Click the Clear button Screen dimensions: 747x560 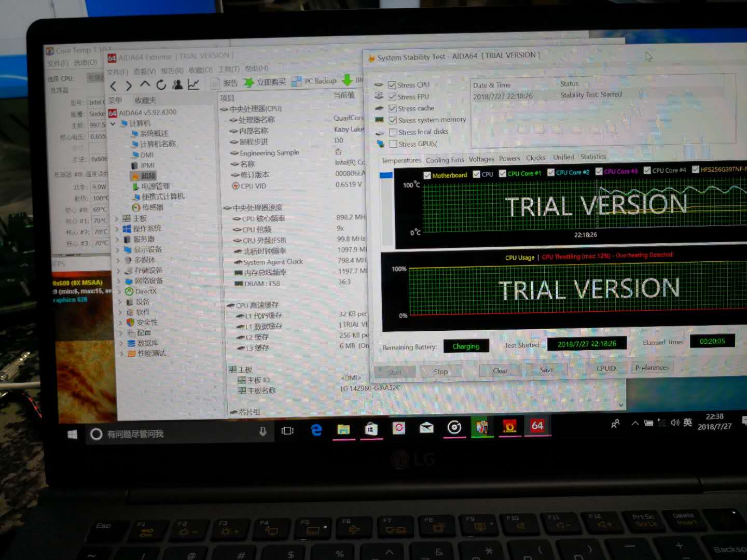(x=500, y=370)
